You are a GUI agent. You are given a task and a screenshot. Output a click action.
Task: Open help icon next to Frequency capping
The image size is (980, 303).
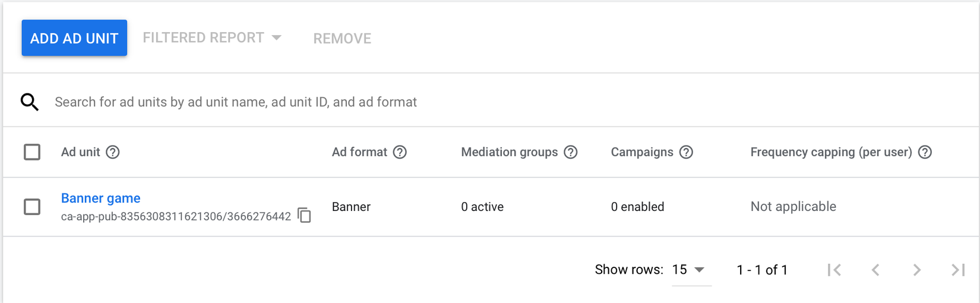coord(925,152)
